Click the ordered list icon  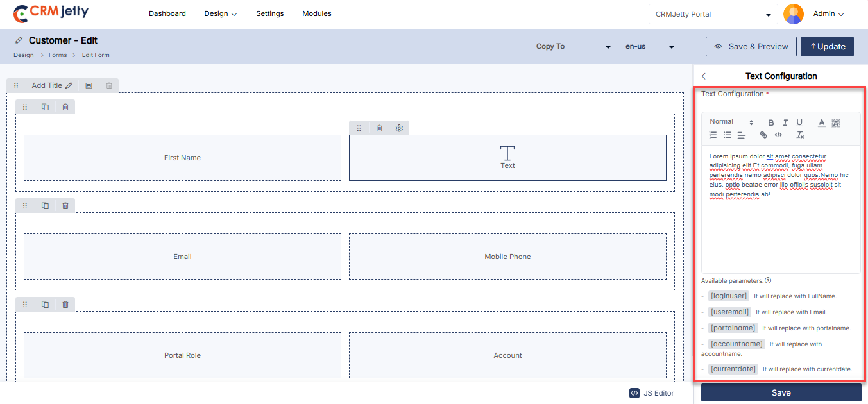pyautogui.click(x=713, y=135)
